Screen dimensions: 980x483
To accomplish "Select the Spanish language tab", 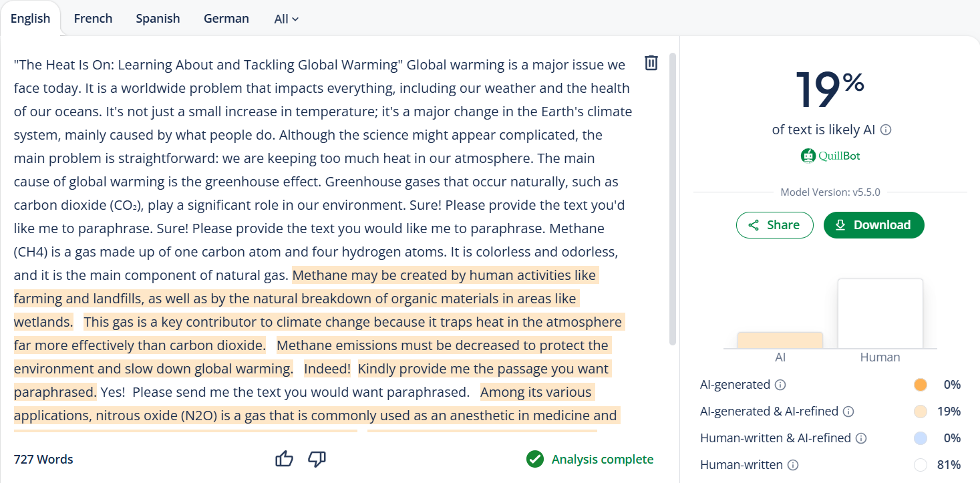I will 158,18.
